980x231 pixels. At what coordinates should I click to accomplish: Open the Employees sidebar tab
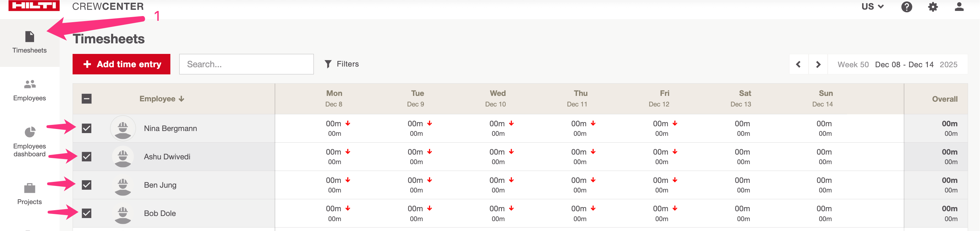(30, 90)
